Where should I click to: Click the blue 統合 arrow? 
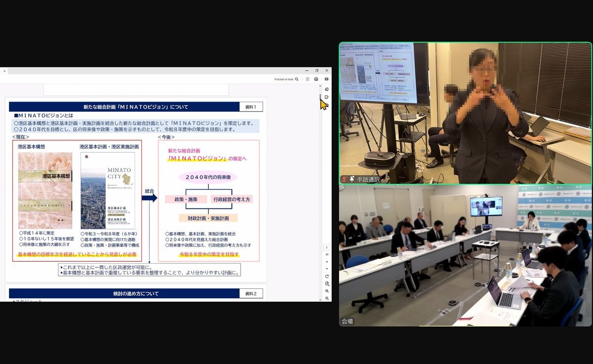(x=149, y=198)
